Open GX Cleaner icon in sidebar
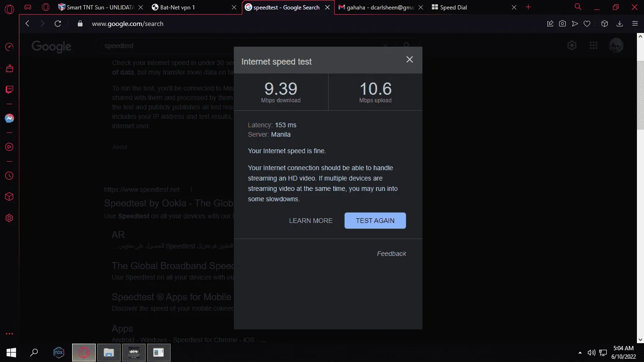The height and width of the screenshot is (362, 644). tap(9, 69)
